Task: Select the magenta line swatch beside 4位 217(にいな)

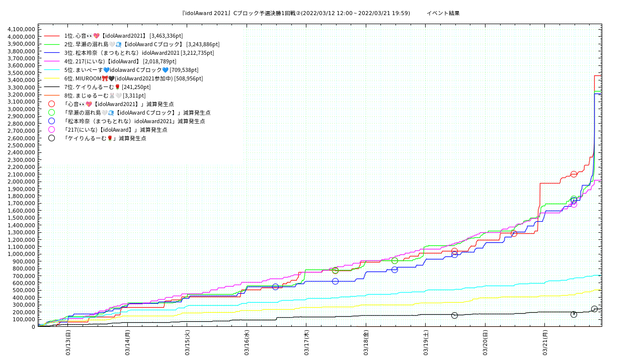Action: point(51,61)
